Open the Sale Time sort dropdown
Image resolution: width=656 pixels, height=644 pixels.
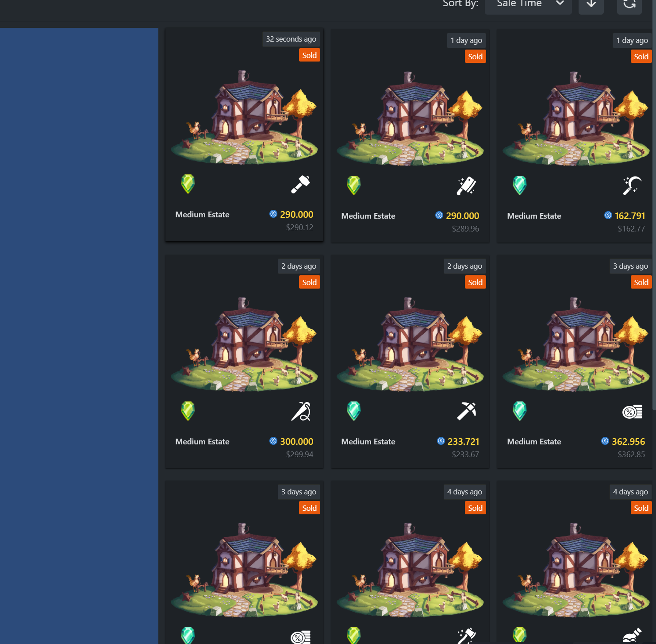[528, 4]
